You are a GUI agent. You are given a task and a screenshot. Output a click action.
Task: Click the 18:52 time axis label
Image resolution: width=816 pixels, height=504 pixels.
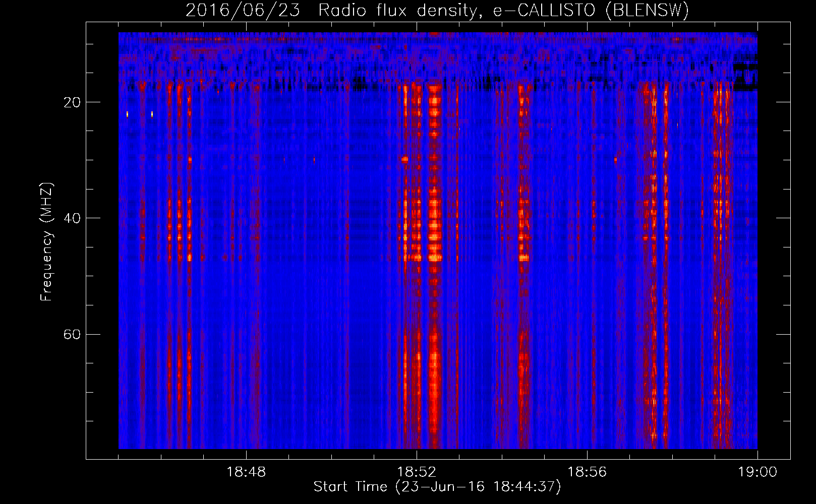tap(417, 472)
